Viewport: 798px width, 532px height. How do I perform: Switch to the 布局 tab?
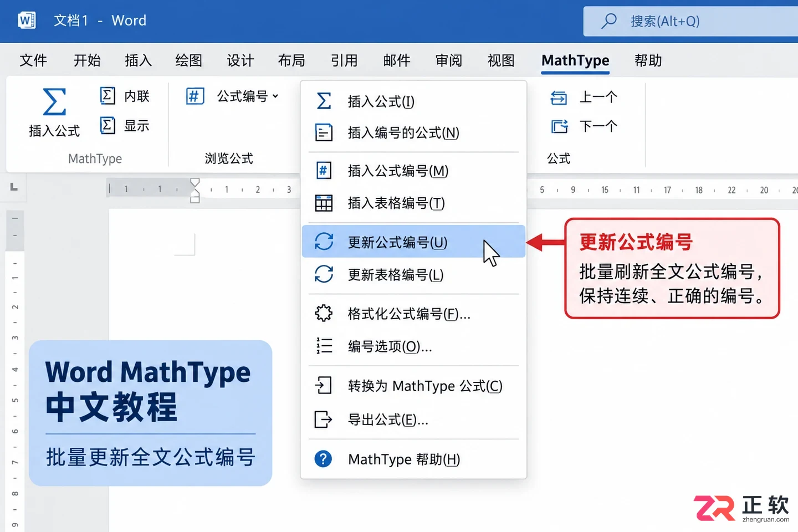tap(291, 60)
